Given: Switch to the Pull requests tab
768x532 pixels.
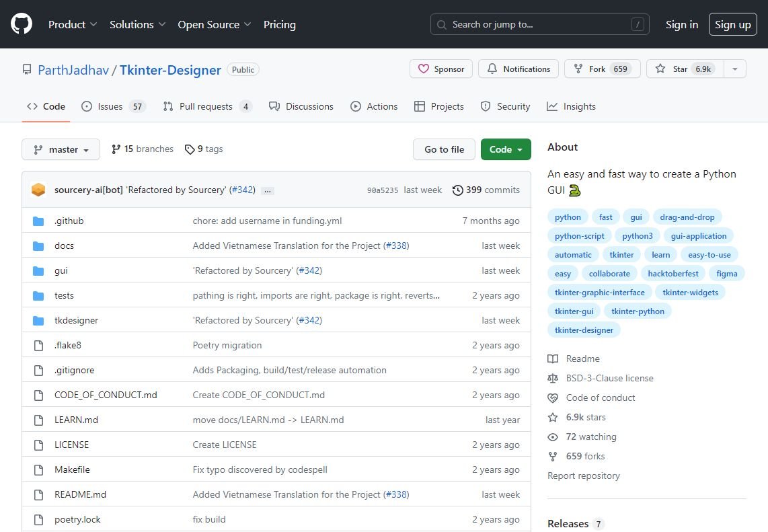Looking at the screenshot, I should 208,106.
